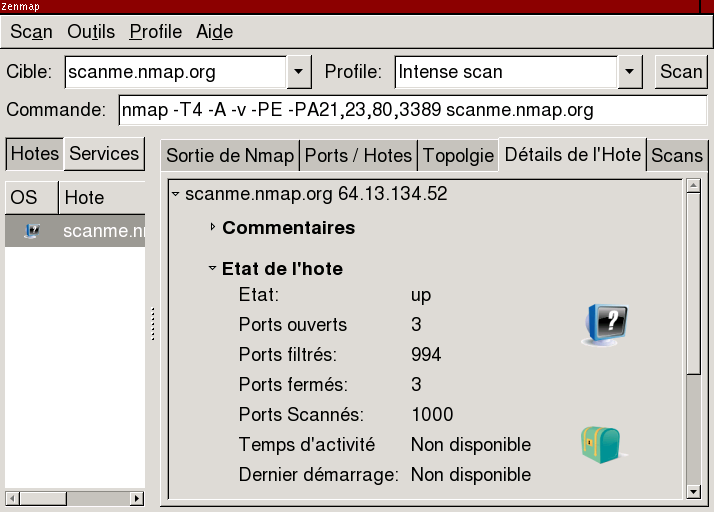Sort by the Hote column header
The height and width of the screenshot is (512, 714).
click(x=102, y=197)
